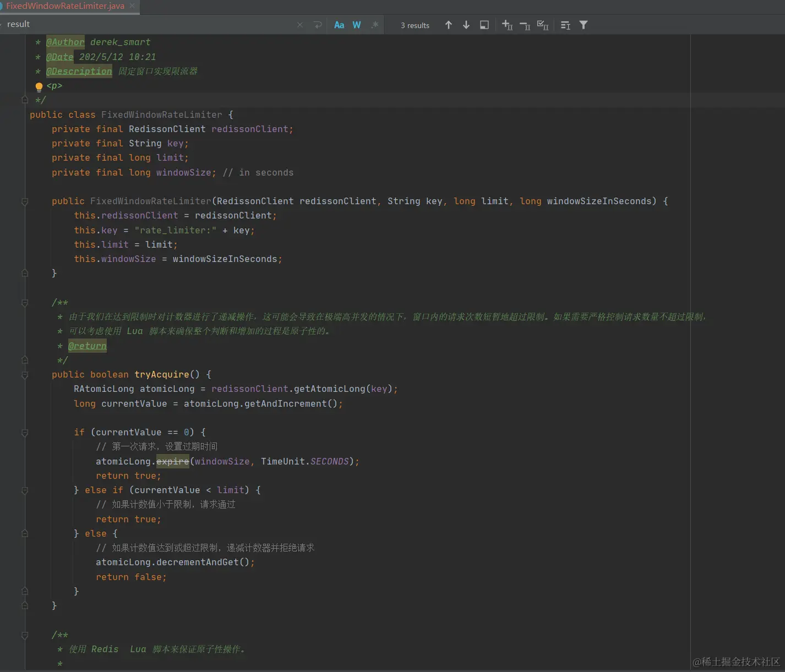Close the FixedWindowRateLimiter.java tab
This screenshot has width=785, height=672.
point(132,6)
